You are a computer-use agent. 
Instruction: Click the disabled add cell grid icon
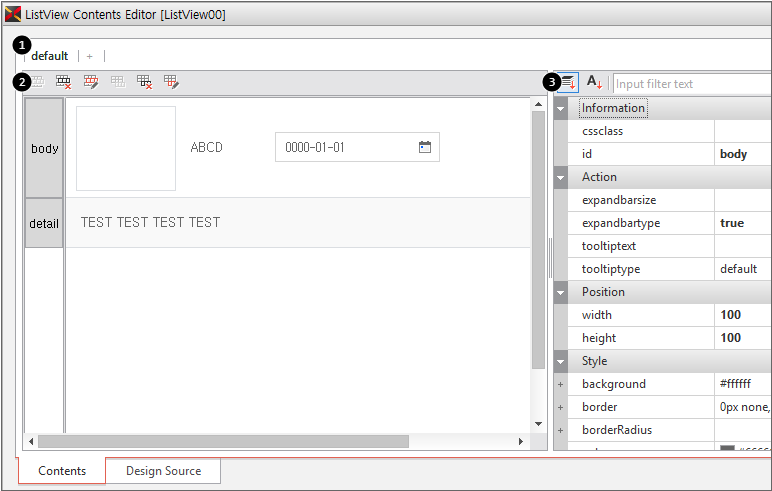[118, 83]
